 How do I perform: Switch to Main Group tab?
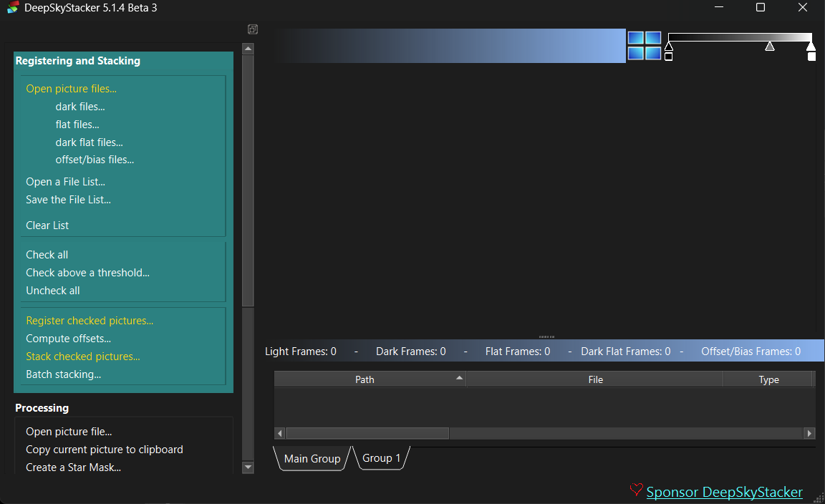coord(312,459)
